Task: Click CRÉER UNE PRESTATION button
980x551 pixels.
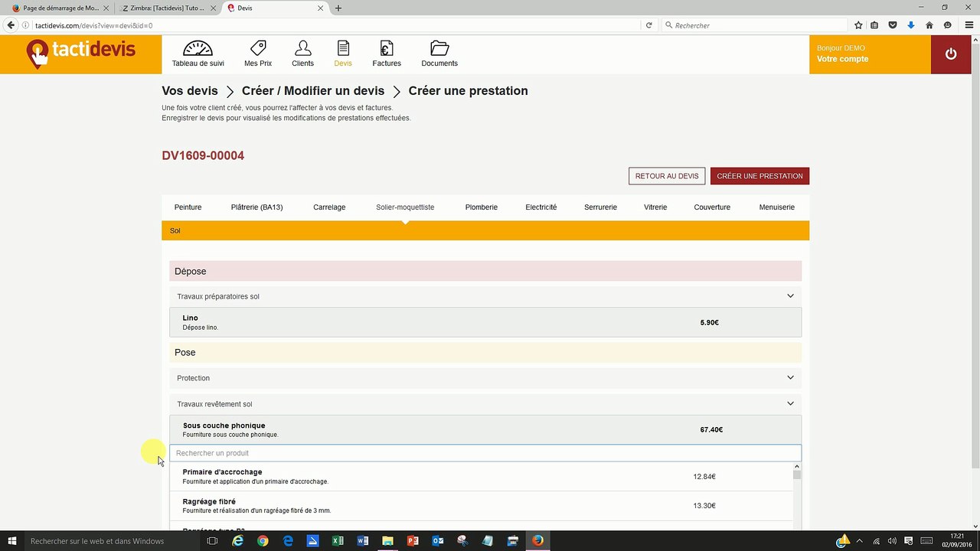Action: tap(759, 176)
